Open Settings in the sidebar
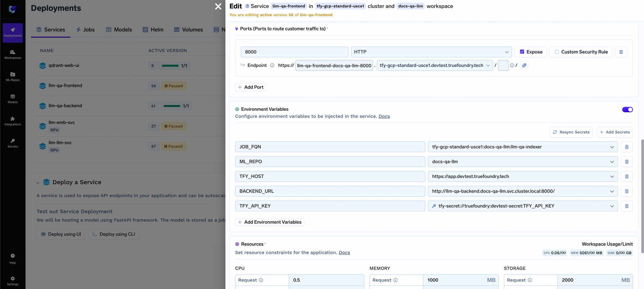The height and width of the screenshot is (289, 644). tap(13, 281)
